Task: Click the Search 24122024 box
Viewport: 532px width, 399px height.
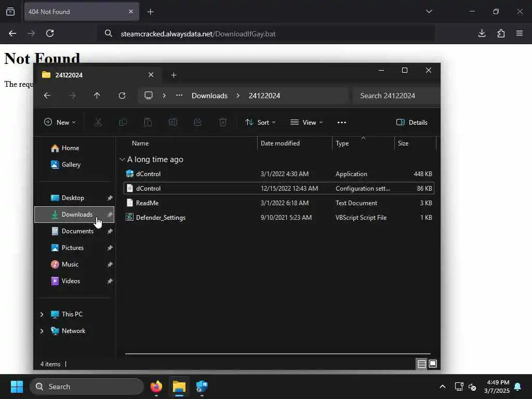Action: point(396,96)
